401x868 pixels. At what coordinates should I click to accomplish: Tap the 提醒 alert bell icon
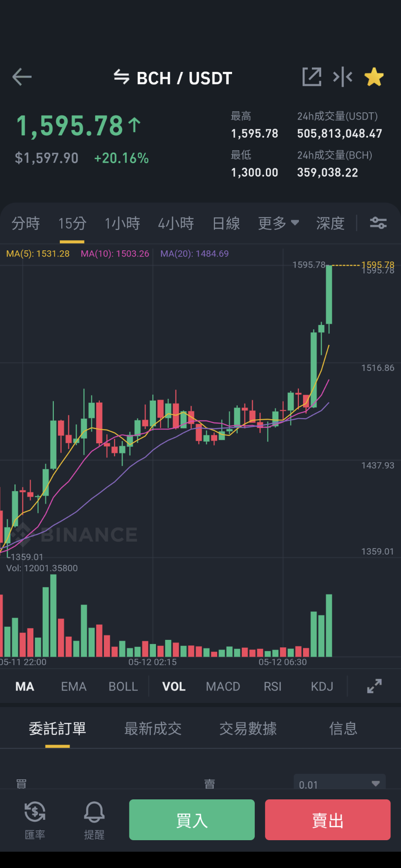point(94,820)
